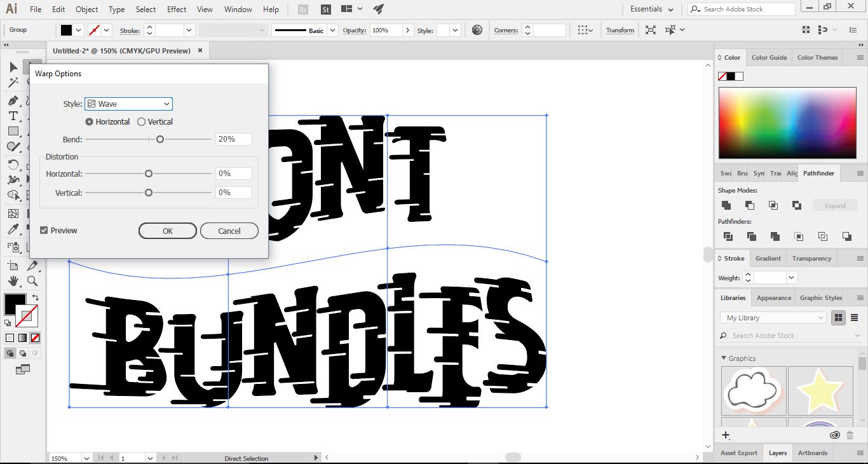Click Unite shape mode in Pathfinder
Screen dimensions: 868x464
(x=726, y=205)
